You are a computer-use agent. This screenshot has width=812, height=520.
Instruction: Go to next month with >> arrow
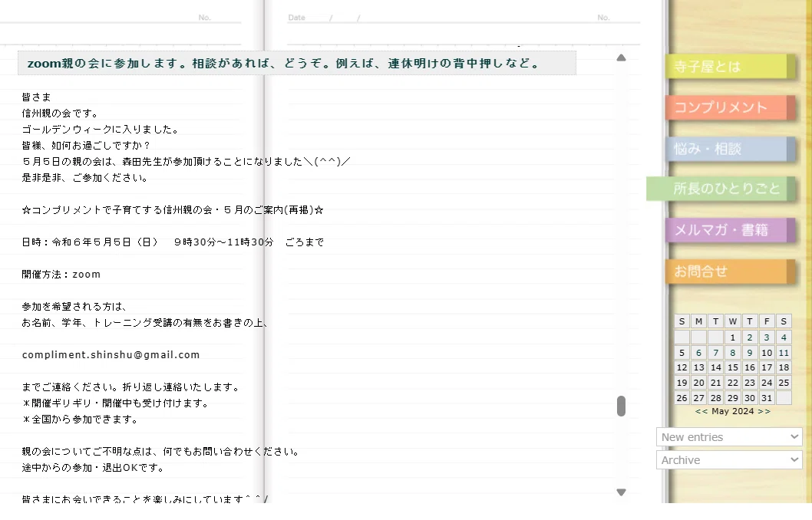764,411
